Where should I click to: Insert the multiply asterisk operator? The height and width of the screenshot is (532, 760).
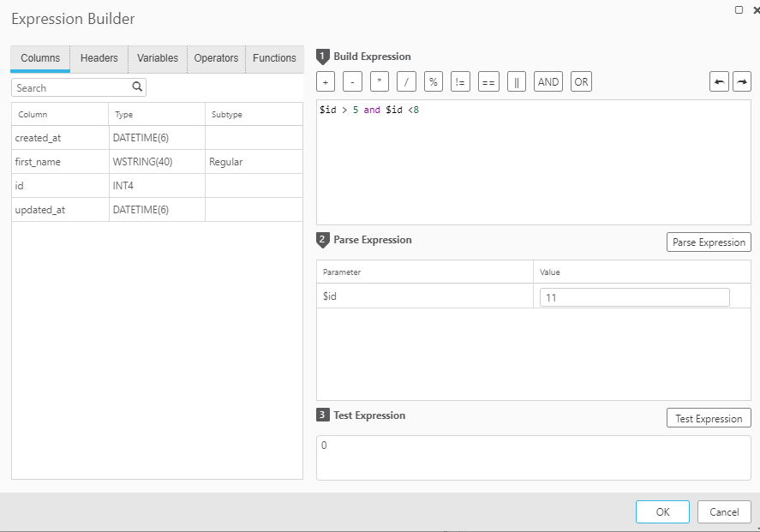[x=380, y=82]
